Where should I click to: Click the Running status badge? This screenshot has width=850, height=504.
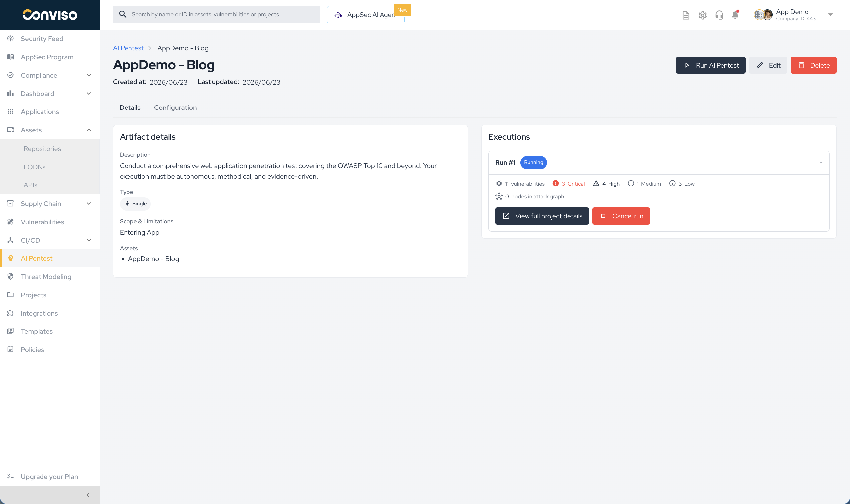pyautogui.click(x=533, y=162)
